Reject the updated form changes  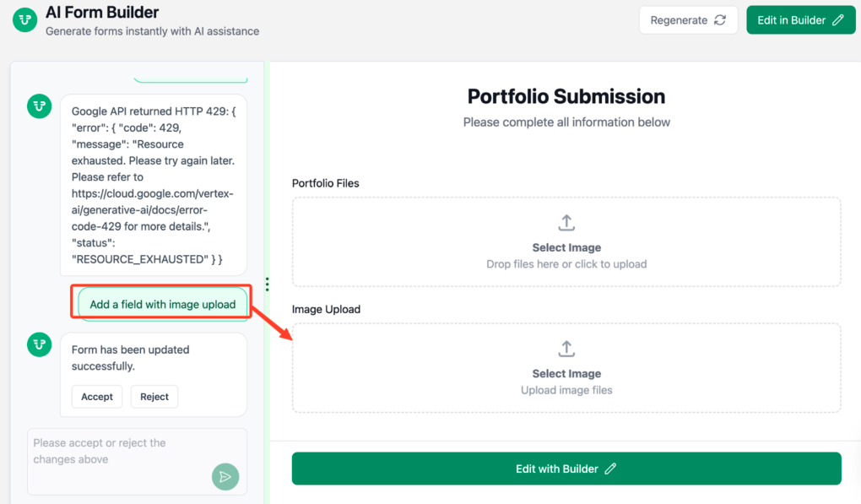point(154,397)
